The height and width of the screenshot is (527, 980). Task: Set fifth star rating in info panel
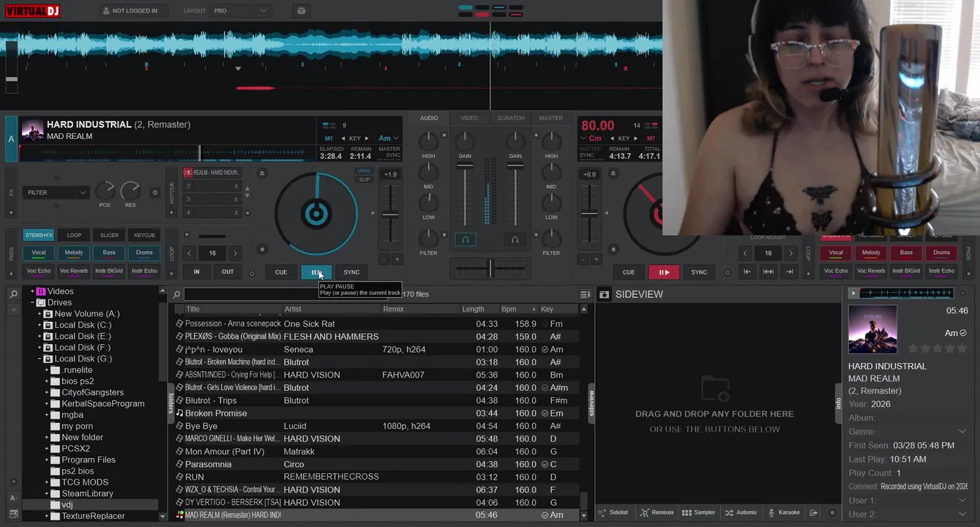pos(962,348)
